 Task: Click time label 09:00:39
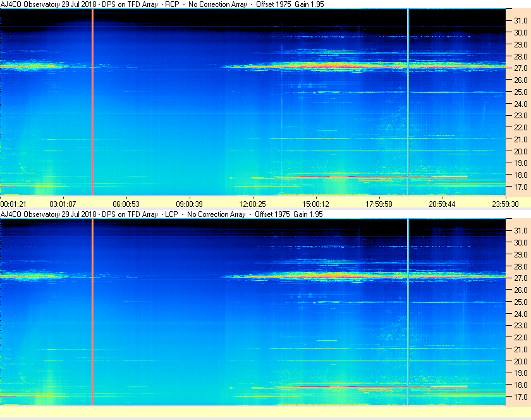pyautogui.click(x=189, y=204)
